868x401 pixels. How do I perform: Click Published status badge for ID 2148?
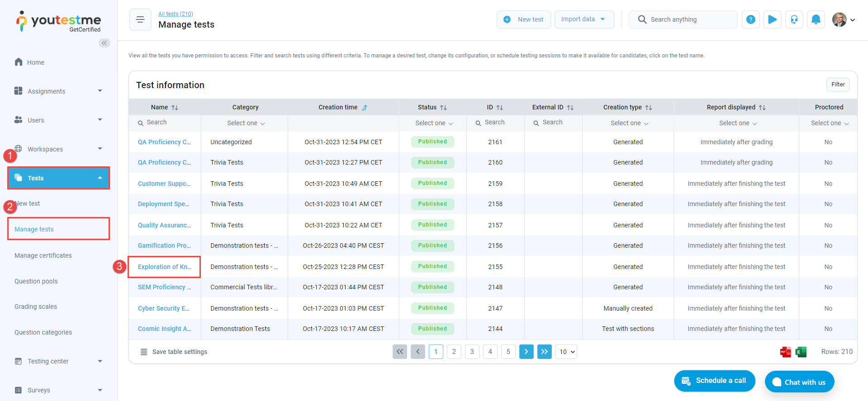click(x=432, y=287)
